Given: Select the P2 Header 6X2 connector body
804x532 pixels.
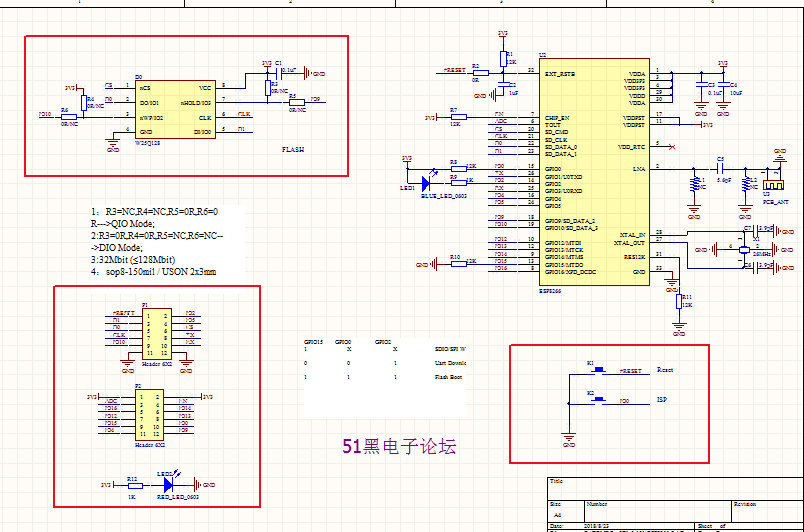Looking at the screenshot, I should [x=150, y=415].
